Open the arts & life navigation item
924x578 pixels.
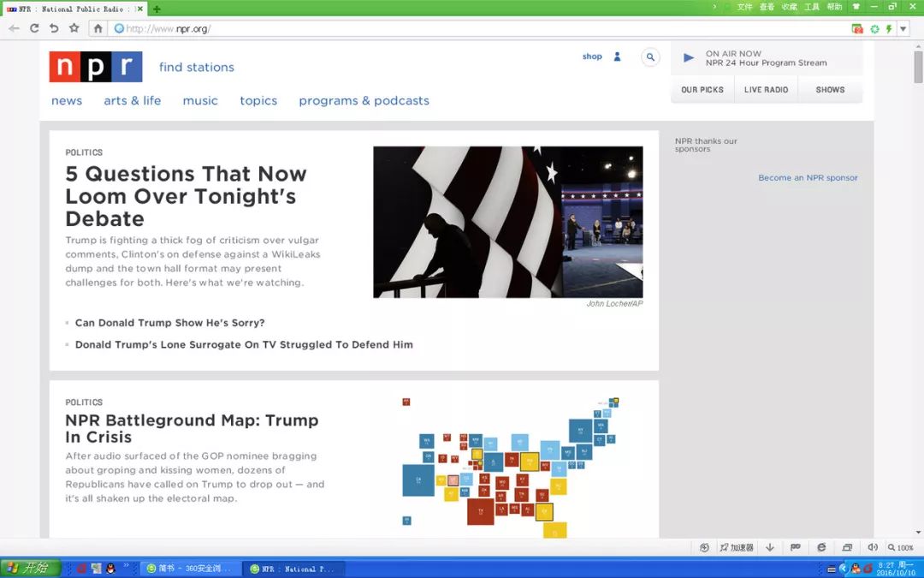point(132,101)
